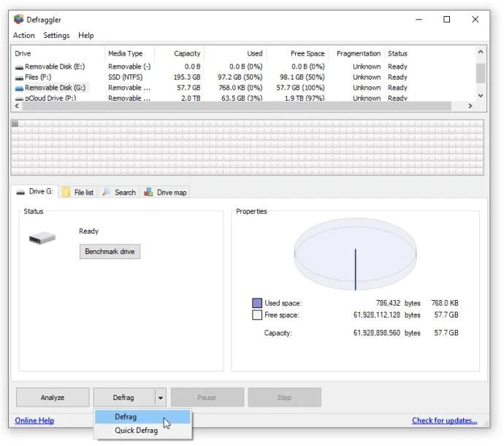Click the Used space color swatch
The height and width of the screenshot is (446, 504).
point(257,303)
